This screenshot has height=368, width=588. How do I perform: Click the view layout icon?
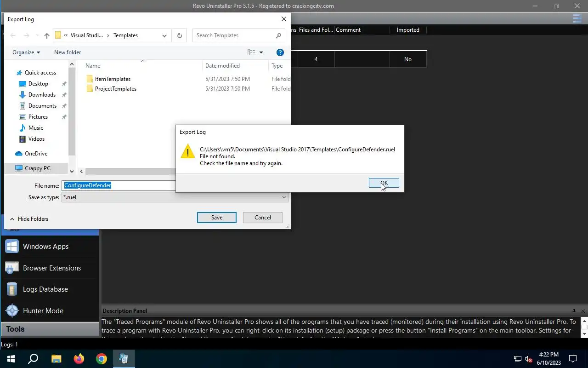coord(251,52)
